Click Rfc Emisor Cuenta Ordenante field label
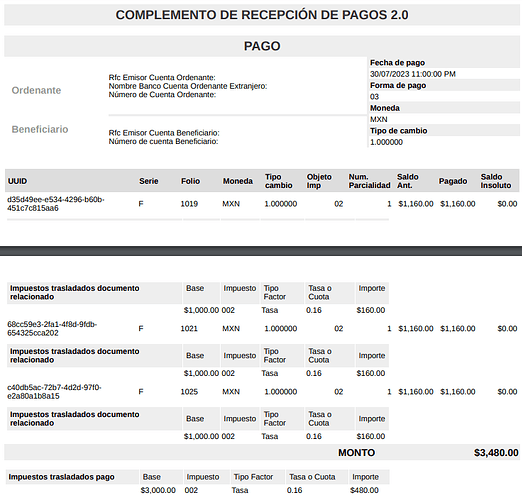 [x=162, y=77]
